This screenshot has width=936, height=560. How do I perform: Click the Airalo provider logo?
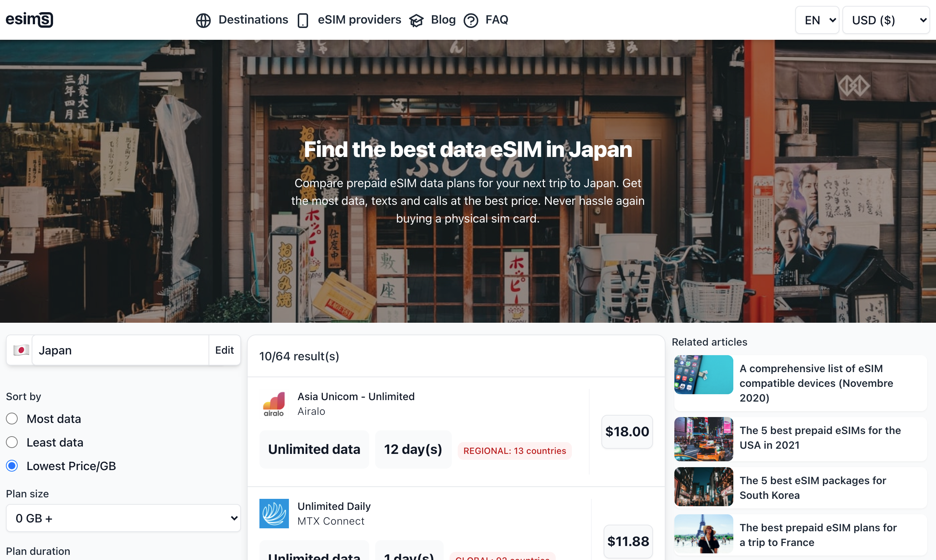(x=274, y=404)
